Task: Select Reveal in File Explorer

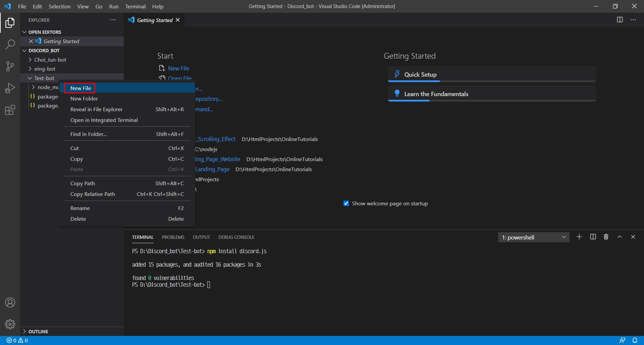Action: [x=127, y=109]
